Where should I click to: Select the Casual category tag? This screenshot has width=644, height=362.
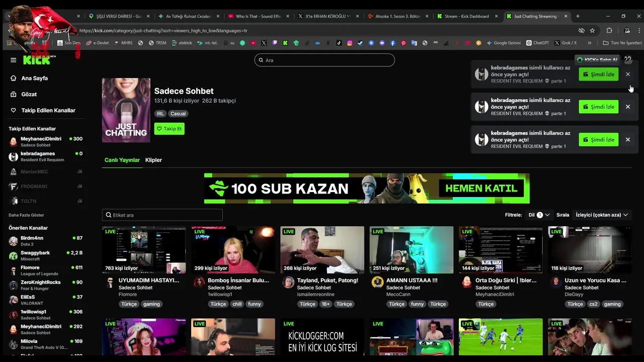pos(178,114)
